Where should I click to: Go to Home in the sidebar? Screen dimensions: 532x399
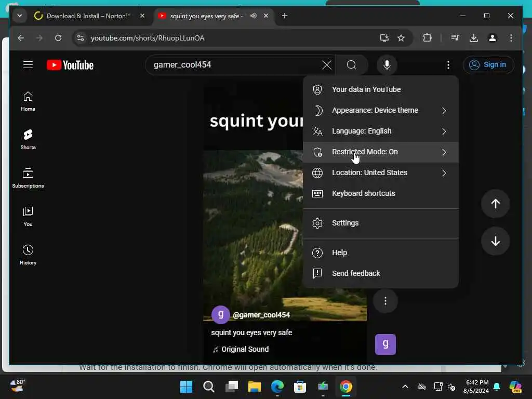(x=28, y=101)
